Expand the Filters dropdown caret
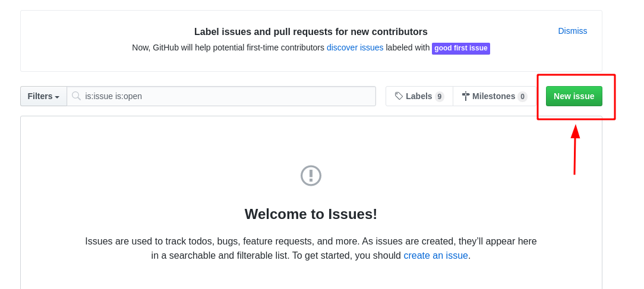Image resolution: width=644 pixels, height=289 pixels. (x=57, y=97)
